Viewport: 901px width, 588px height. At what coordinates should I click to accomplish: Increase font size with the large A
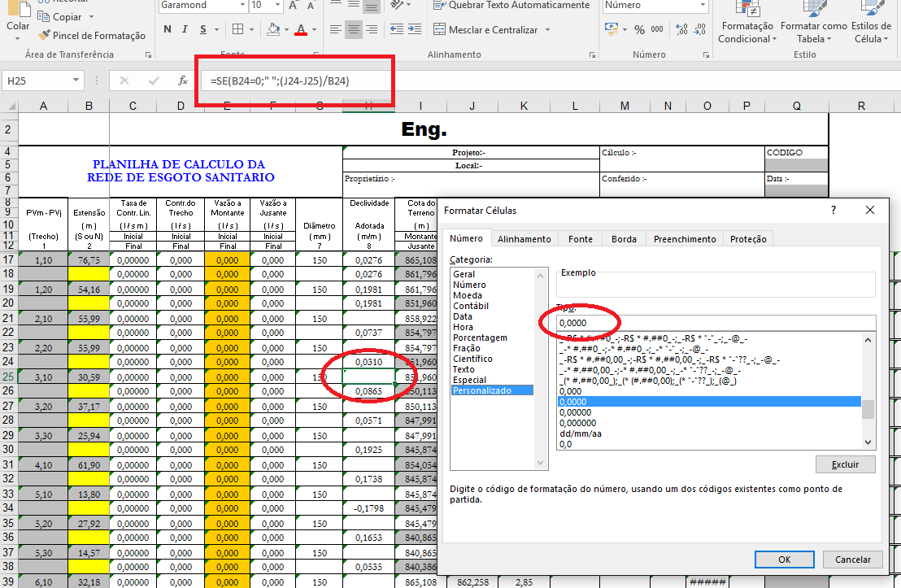tap(293, 6)
